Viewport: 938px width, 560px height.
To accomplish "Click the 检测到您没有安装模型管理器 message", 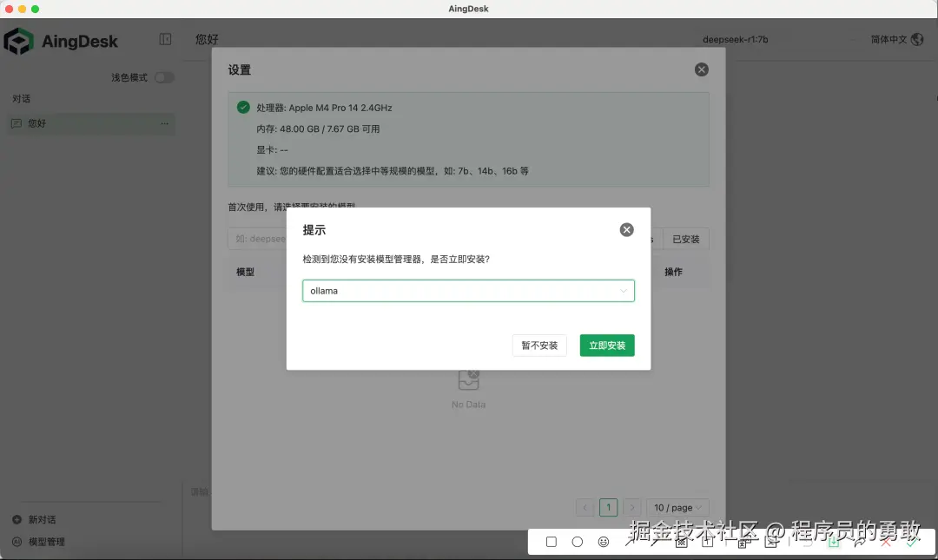I will 396,259.
